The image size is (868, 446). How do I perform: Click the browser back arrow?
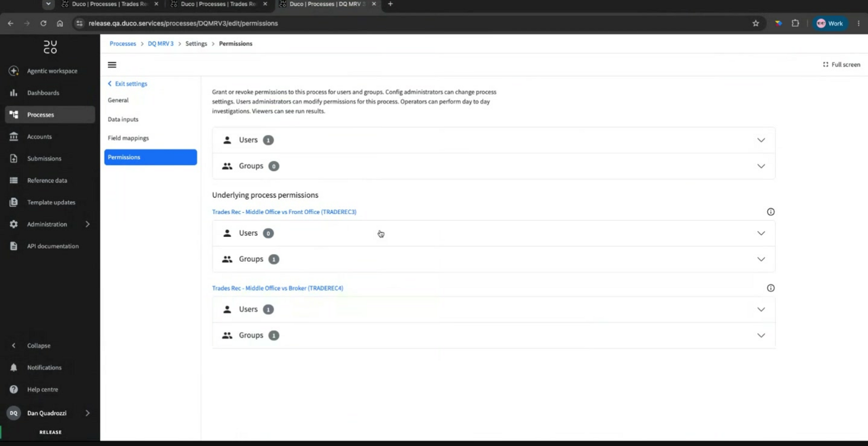(10, 23)
